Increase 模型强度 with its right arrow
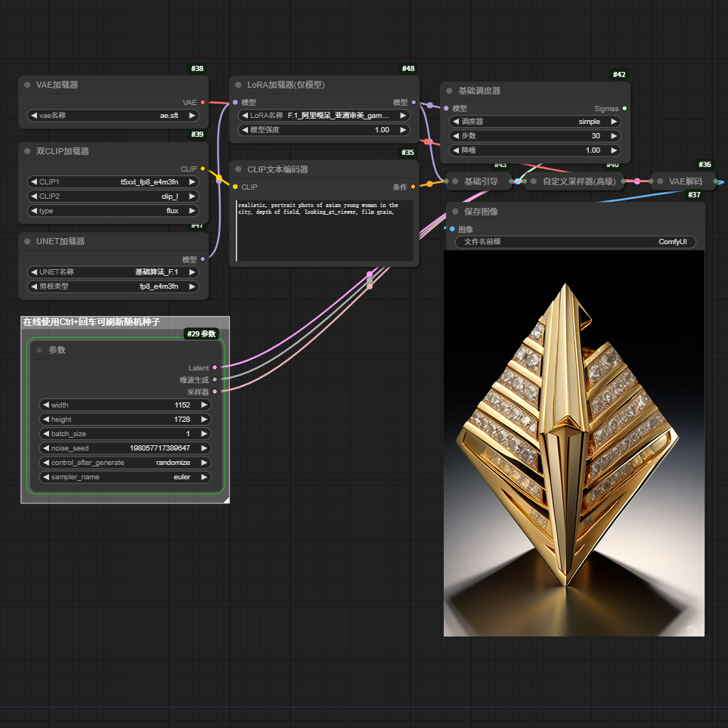Image resolution: width=728 pixels, height=728 pixels. coord(403,130)
